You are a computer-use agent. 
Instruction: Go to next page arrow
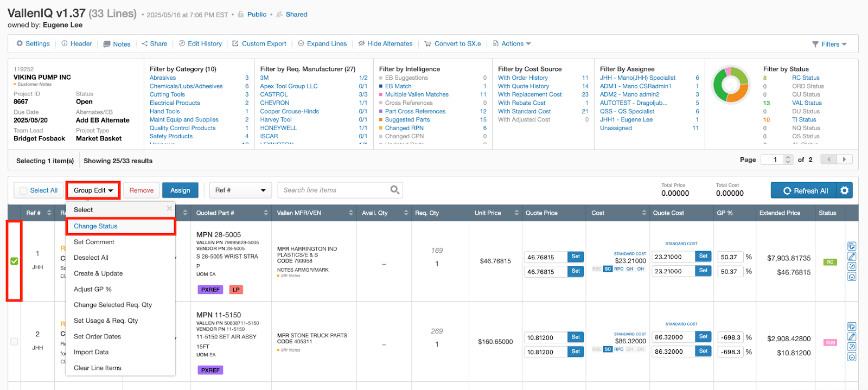844,159
